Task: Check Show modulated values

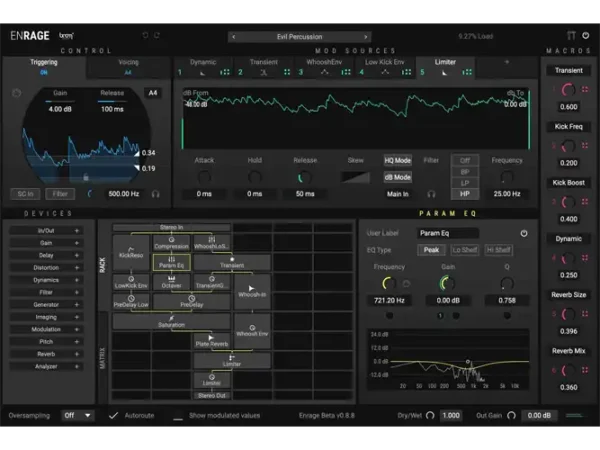Action: click(178, 416)
